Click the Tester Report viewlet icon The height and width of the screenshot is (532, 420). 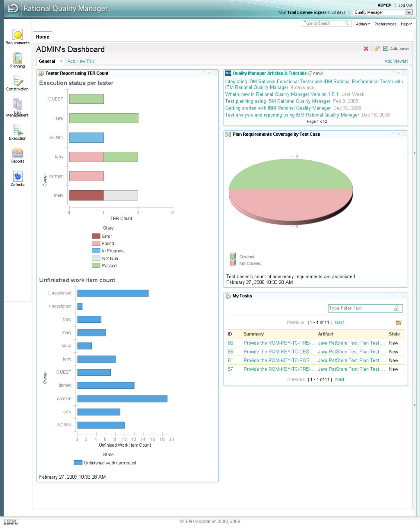click(x=41, y=73)
